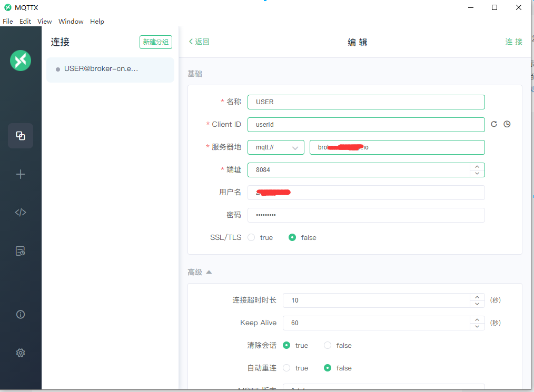Refresh the Client ID with reload icon
The height and width of the screenshot is (392, 534).
tap(494, 124)
